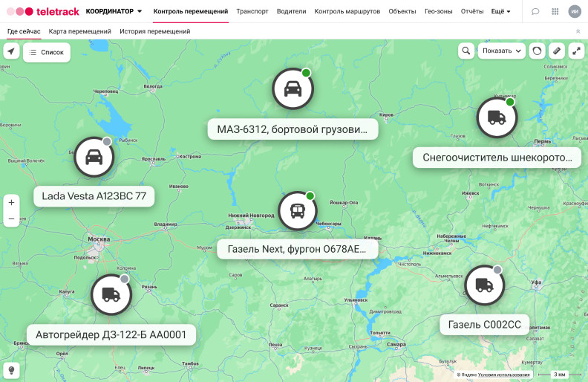Click the Вологда city label
Viewport: 588px width, 382px height.
pyautogui.click(x=153, y=86)
